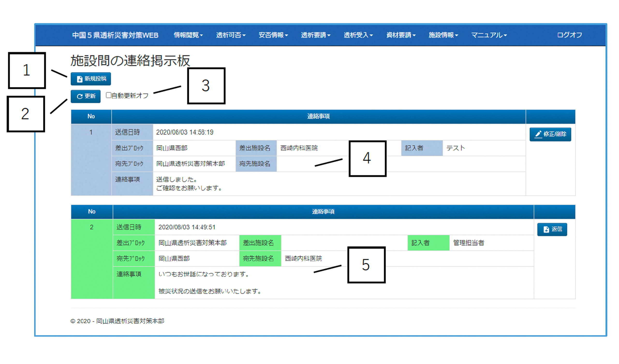Open the 安否情報 dropdown menu
This screenshot has width=619, height=364.
(x=273, y=35)
